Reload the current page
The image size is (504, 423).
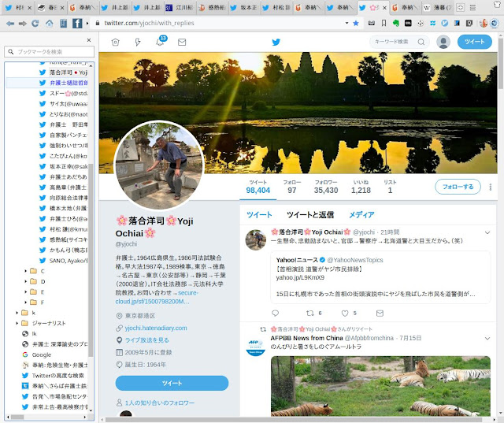(x=35, y=23)
